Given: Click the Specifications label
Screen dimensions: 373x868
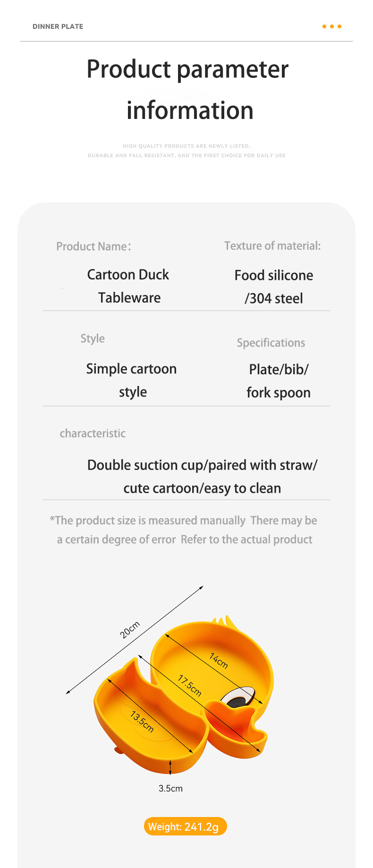Looking at the screenshot, I should [x=271, y=343].
